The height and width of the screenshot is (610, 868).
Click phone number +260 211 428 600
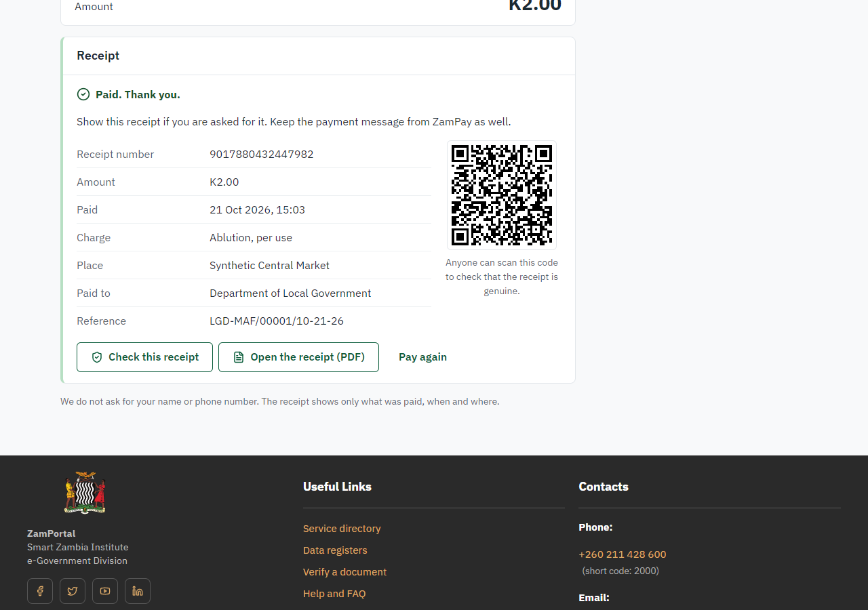[x=623, y=554]
